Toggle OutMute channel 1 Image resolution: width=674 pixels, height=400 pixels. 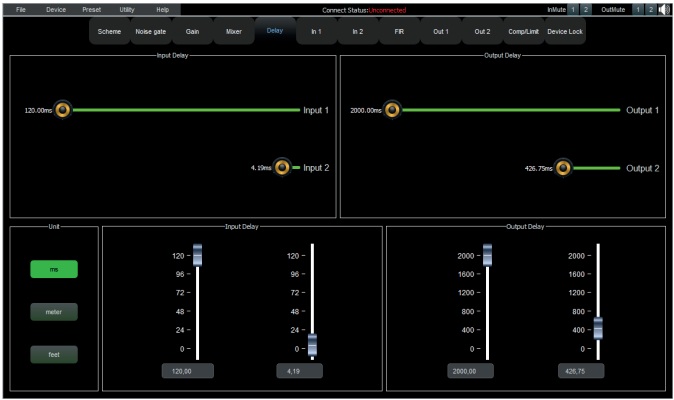tap(637, 9)
